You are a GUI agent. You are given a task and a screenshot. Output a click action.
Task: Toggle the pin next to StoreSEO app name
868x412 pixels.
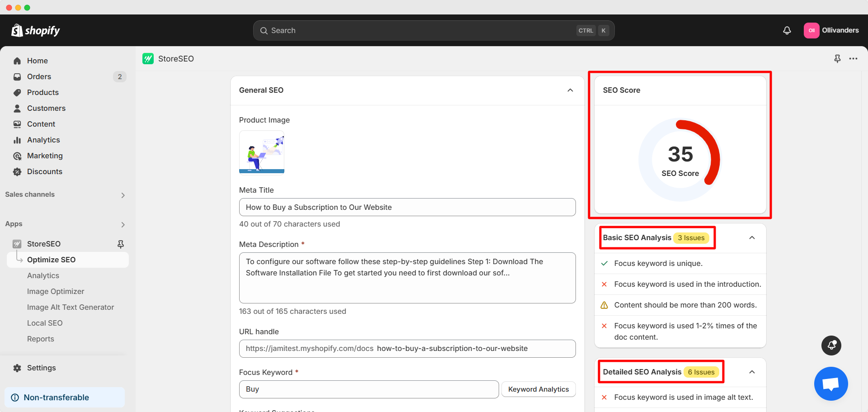point(121,244)
